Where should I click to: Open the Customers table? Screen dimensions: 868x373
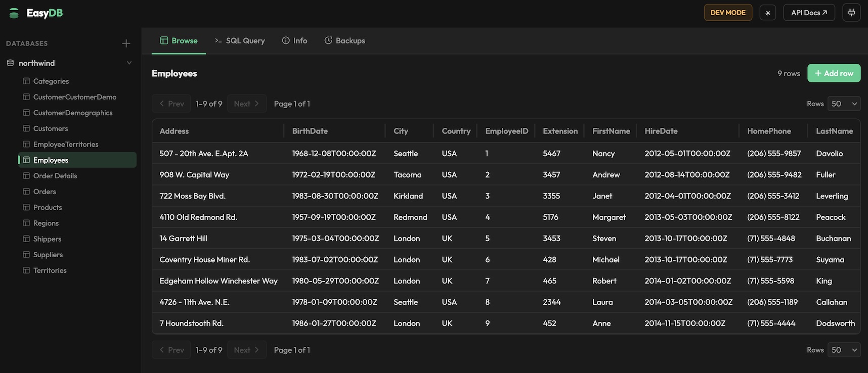pyautogui.click(x=77, y=128)
